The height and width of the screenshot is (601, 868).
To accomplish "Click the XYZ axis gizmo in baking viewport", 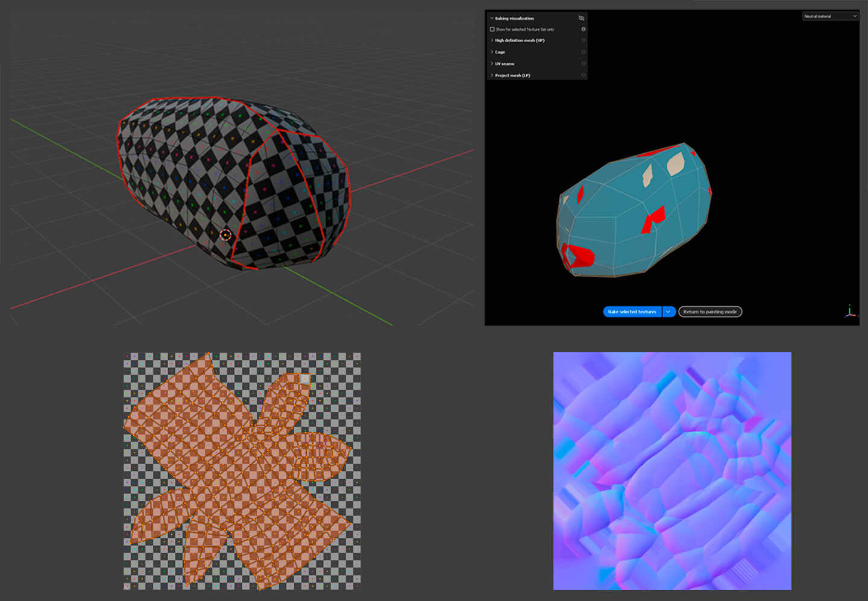I will coord(849,311).
